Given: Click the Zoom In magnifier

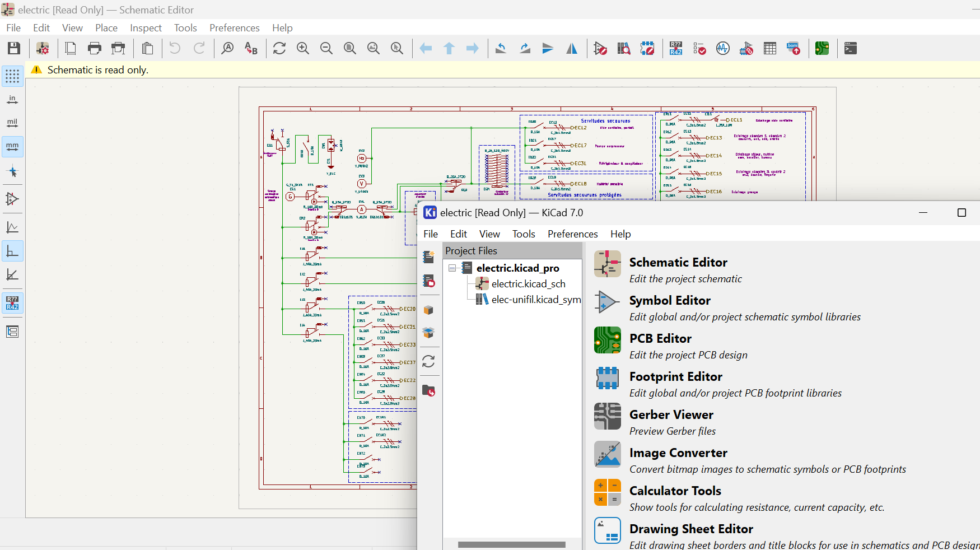Looking at the screenshot, I should click(303, 49).
